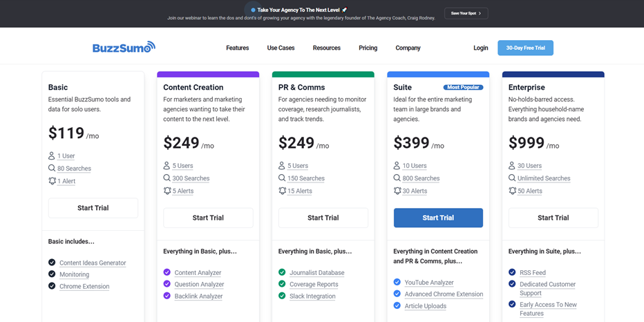Open the Use Cases menu
The image size is (644, 322).
pyautogui.click(x=281, y=48)
